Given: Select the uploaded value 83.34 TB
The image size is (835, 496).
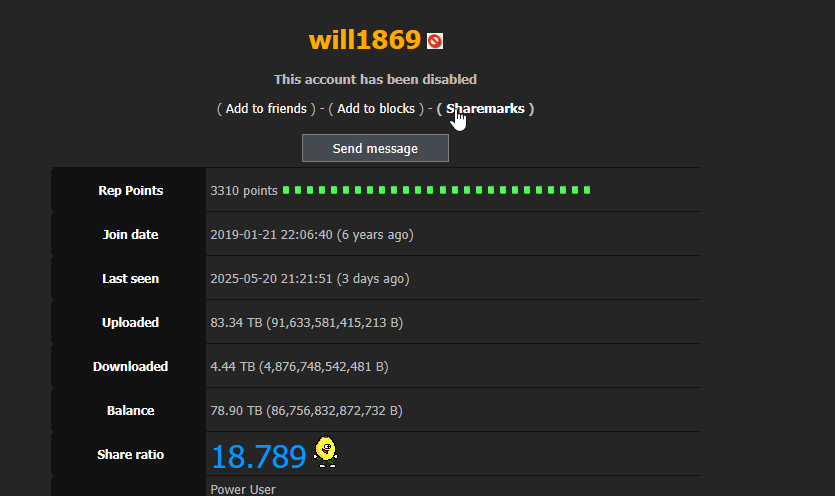Looking at the screenshot, I should click(x=236, y=323).
